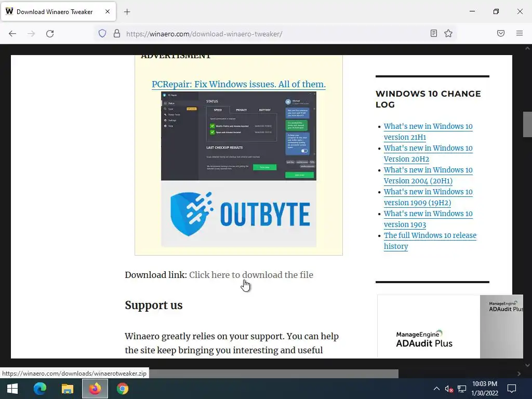Screen dimensions: 532x399
Task: Close the Download Winaero Tweaker tab
Action: 107,11
